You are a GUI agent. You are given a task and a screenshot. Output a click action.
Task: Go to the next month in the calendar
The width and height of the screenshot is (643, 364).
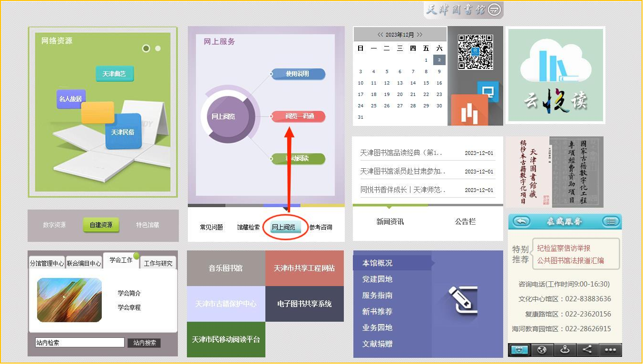(419, 35)
